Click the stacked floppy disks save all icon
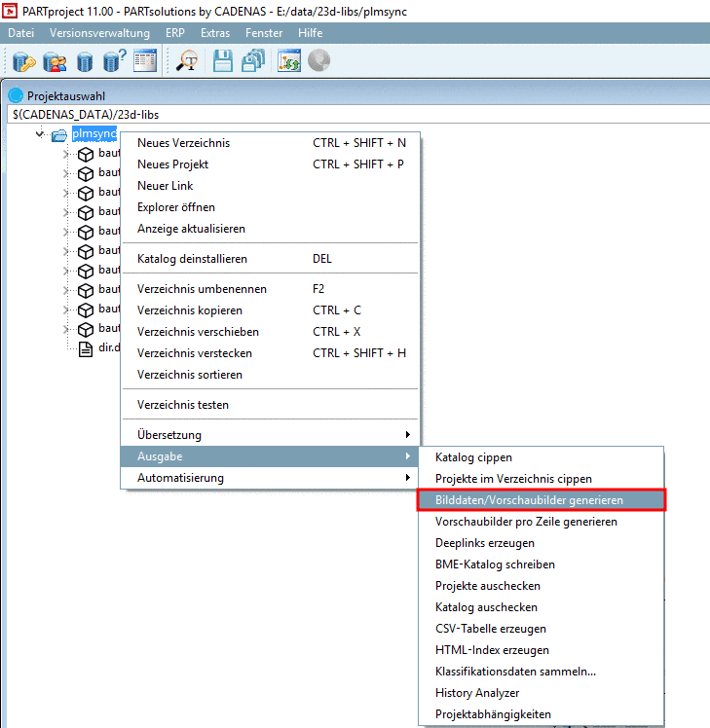Image resolution: width=710 pixels, height=728 pixels. [253, 60]
